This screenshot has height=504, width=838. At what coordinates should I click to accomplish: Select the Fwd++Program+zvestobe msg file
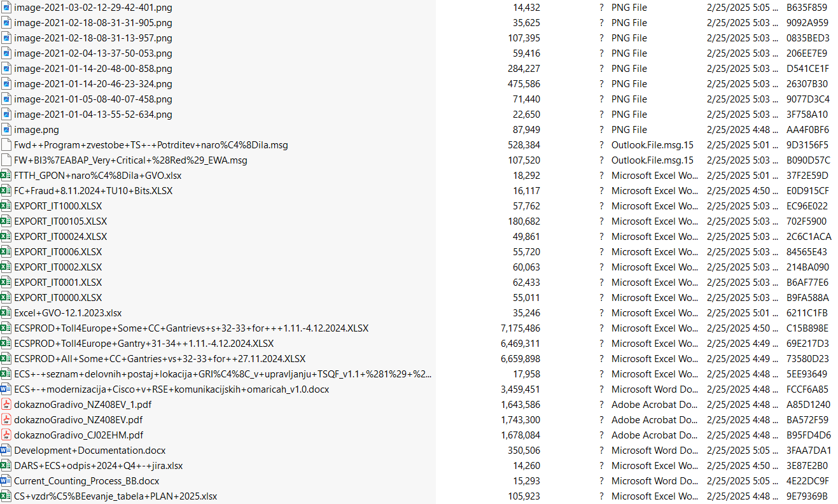(151, 145)
